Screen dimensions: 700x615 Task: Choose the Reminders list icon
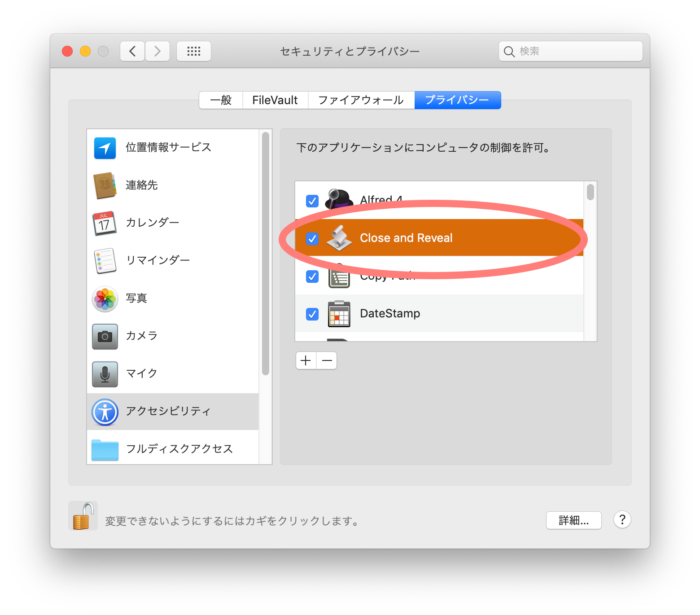coord(105,261)
